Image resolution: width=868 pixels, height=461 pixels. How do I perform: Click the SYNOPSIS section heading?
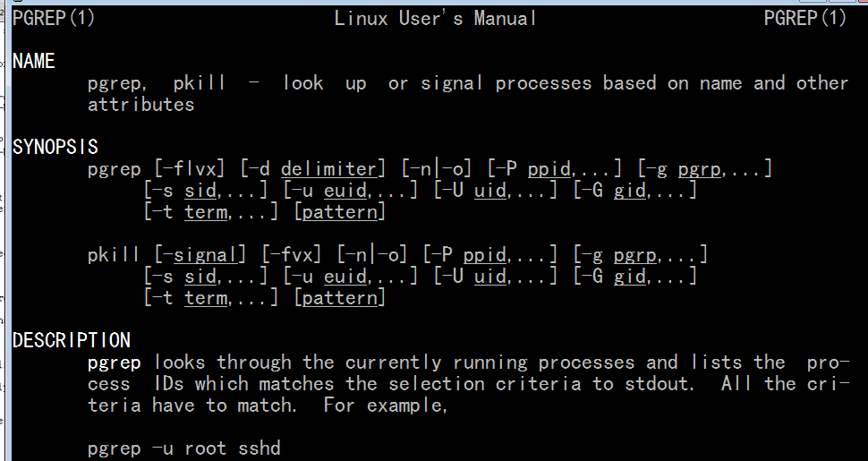click(x=55, y=147)
